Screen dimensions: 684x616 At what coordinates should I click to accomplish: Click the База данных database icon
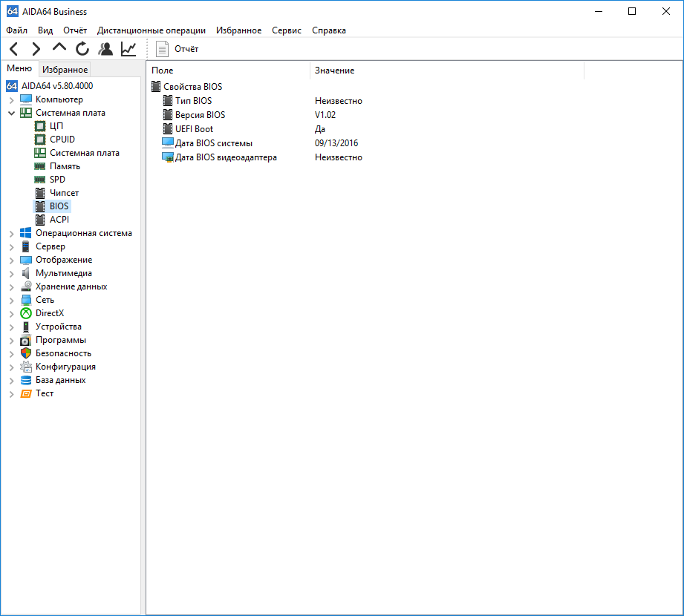pyautogui.click(x=26, y=380)
